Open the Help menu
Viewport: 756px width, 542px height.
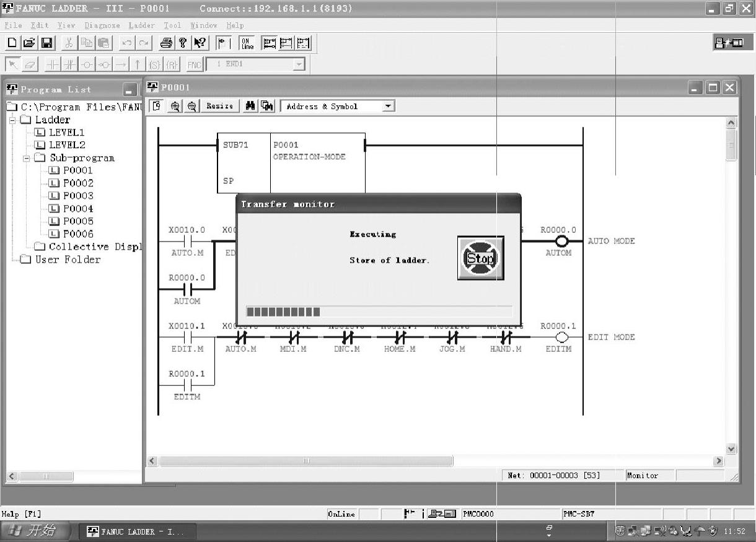click(x=235, y=25)
